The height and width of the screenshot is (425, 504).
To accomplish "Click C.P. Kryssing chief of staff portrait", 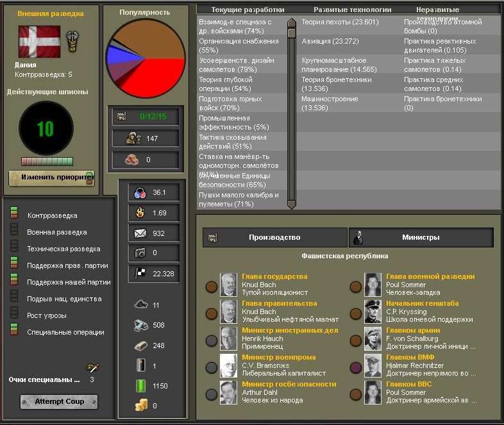I will [x=373, y=312].
